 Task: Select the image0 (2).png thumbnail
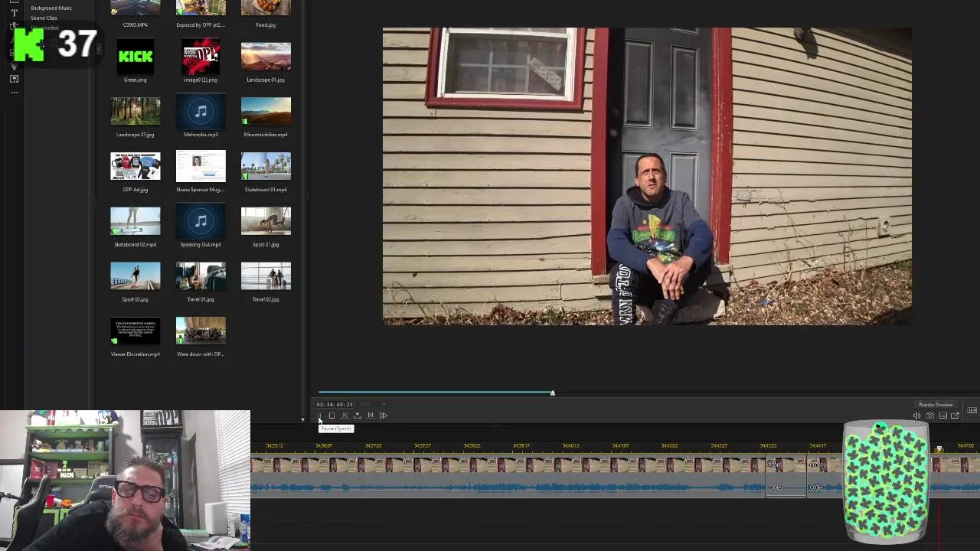pos(201,57)
